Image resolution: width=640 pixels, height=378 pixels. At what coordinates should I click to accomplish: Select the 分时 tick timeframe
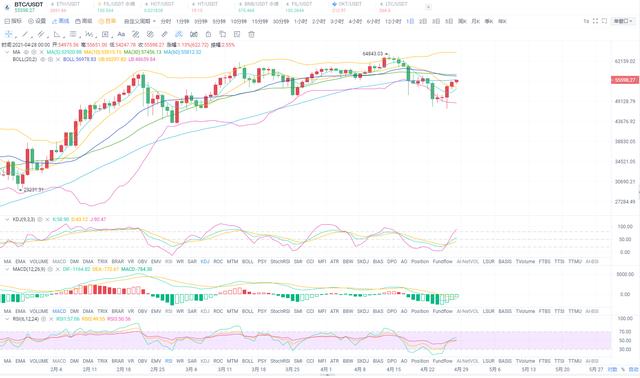click(x=166, y=21)
